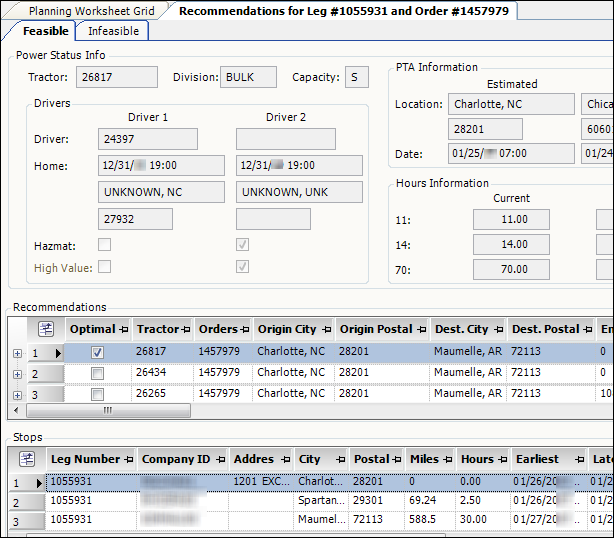Open the Recommendations grid column chooser icon
Viewport: 614px width, 538px height.
pyautogui.click(x=45, y=329)
